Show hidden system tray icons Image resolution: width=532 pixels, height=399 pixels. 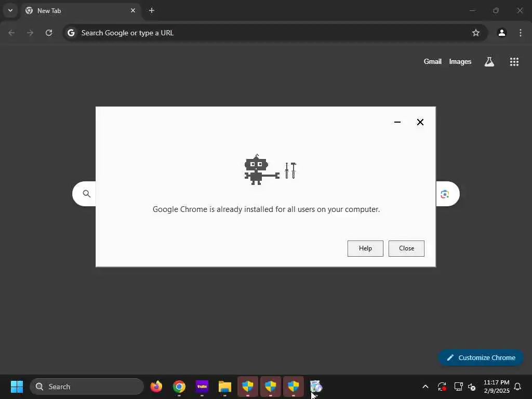click(x=425, y=387)
